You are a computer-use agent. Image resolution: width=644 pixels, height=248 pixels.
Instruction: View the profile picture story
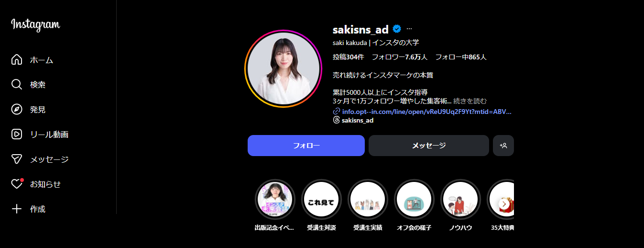283,69
